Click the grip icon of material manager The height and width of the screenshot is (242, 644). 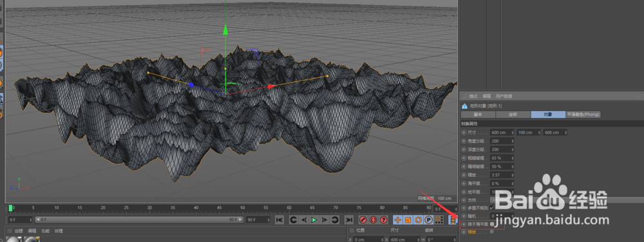coord(9,231)
